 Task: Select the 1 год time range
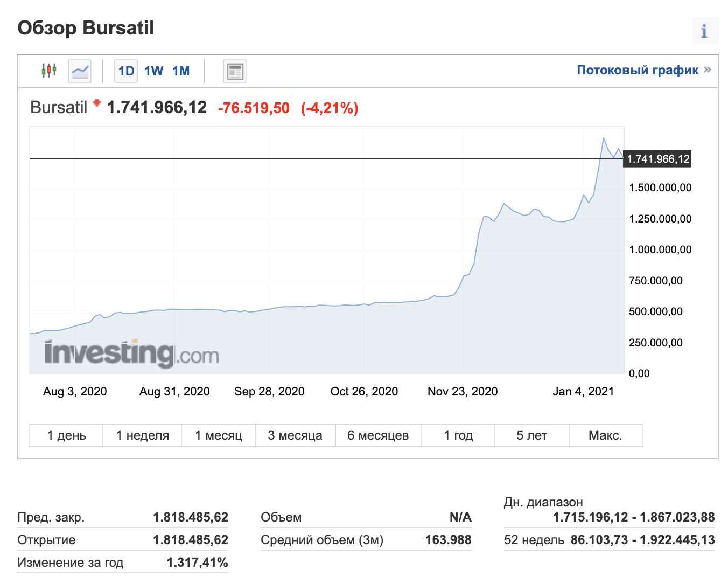click(458, 435)
